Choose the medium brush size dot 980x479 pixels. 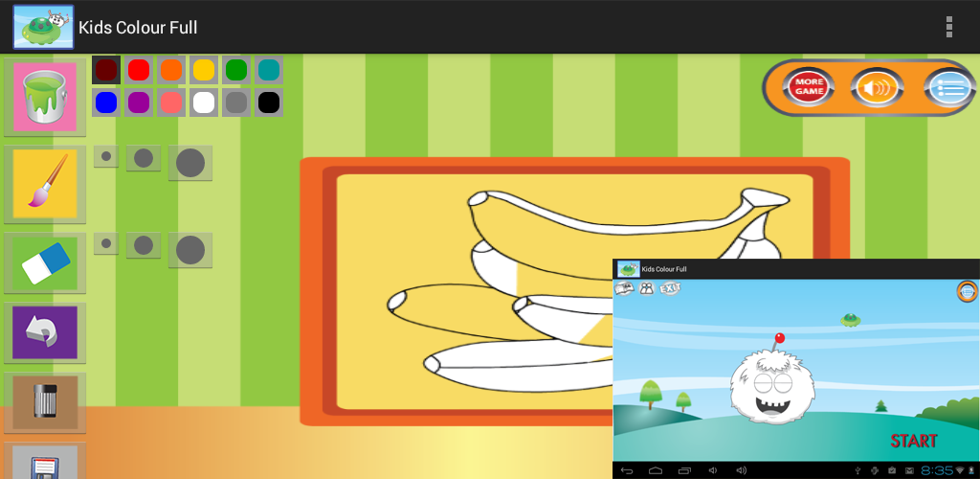tap(144, 158)
